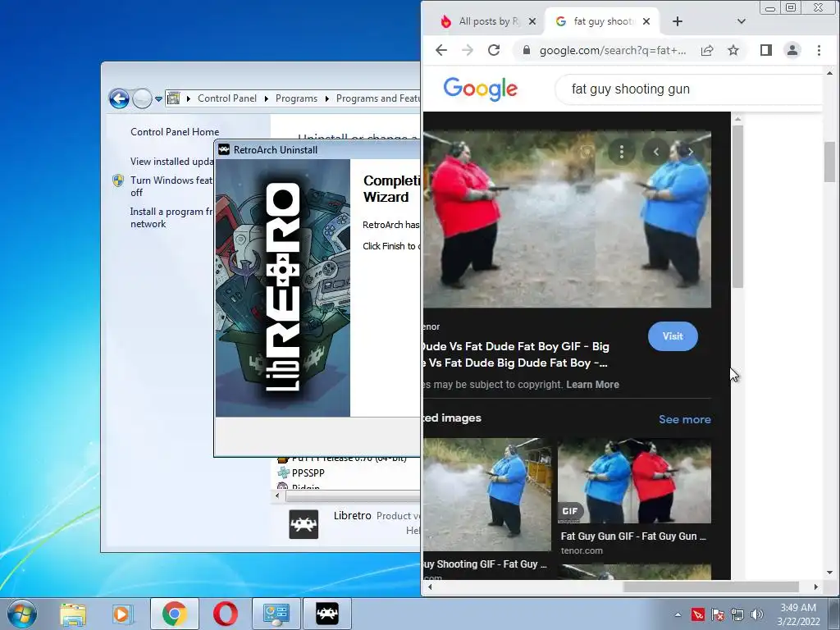Click Chrome forward arrow
This screenshot has width=840, height=630.
coord(467,50)
